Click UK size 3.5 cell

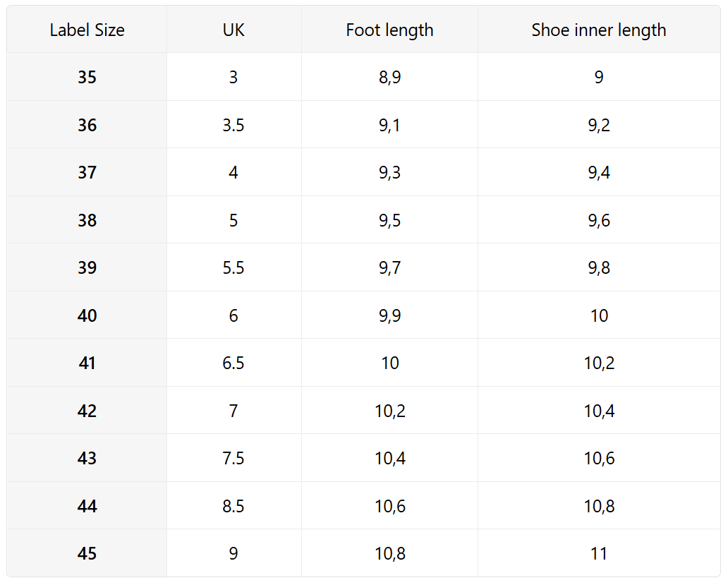pyautogui.click(x=233, y=126)
